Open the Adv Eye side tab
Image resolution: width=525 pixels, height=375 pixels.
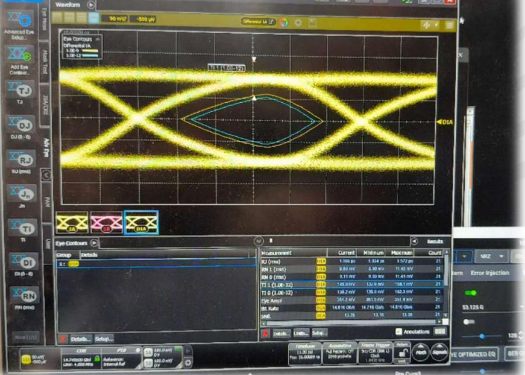[46, 148]
